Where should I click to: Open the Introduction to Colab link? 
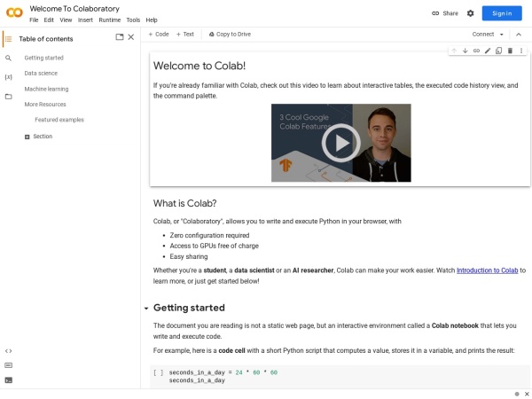tap(487, 270)
